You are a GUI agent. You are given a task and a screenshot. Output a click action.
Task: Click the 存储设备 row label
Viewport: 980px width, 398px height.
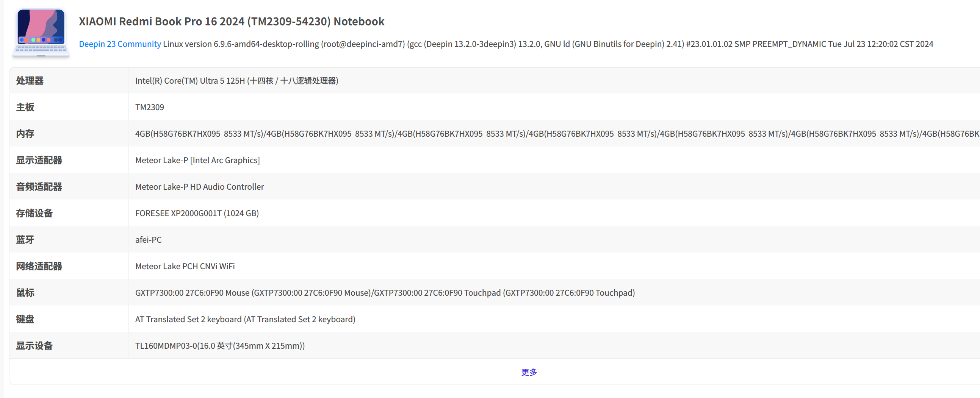(34, 213)
